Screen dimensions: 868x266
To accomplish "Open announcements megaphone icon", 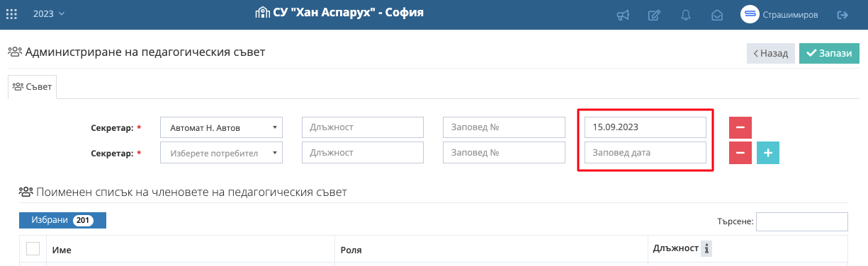I will pyautogui.click(x=623, y=15).
